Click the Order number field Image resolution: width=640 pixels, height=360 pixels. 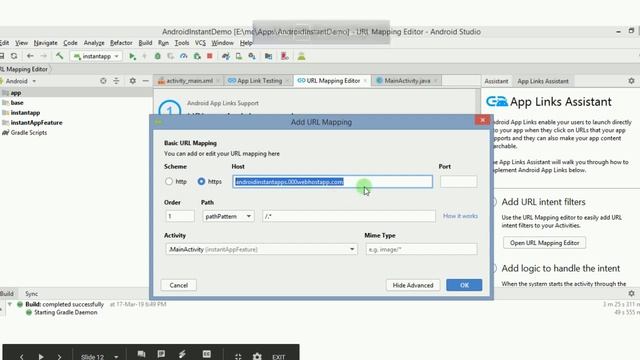tap(180, 216)
